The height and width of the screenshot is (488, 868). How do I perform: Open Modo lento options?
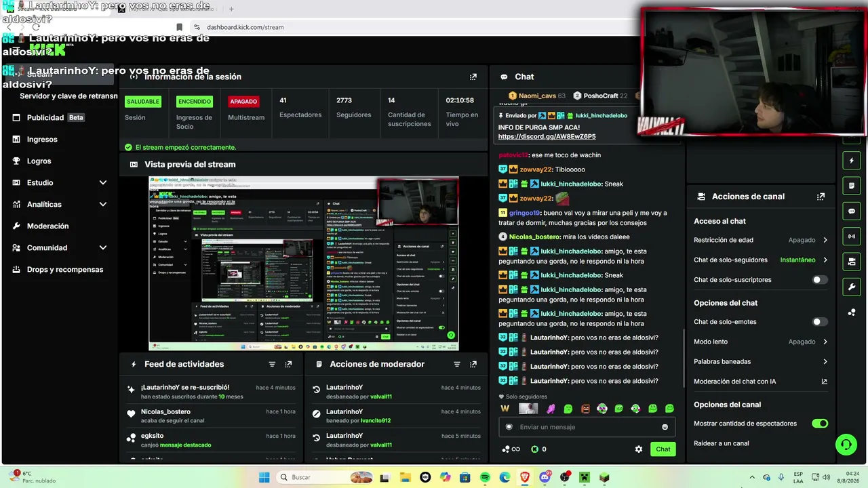pyautogui.click(x=761, y=342)
